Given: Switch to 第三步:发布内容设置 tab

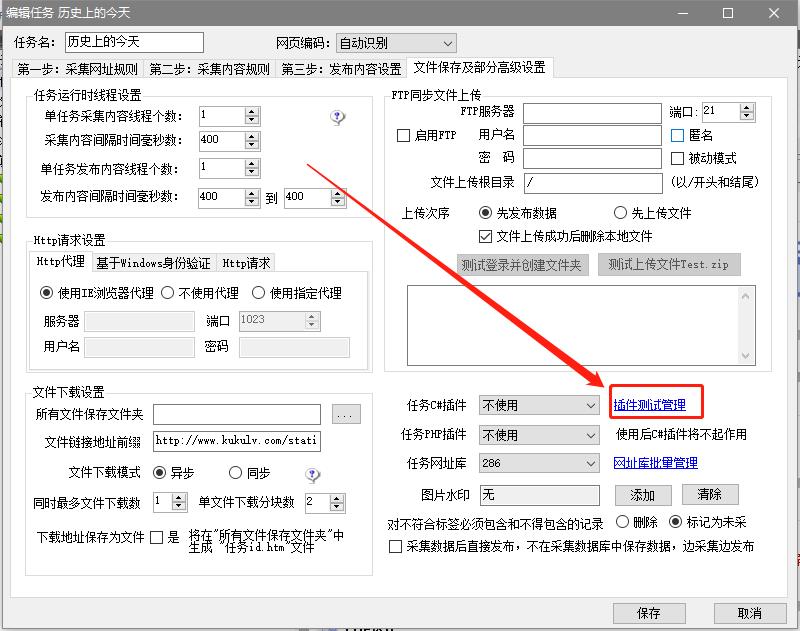Looking at the screenshot, I should coord(341,69).
